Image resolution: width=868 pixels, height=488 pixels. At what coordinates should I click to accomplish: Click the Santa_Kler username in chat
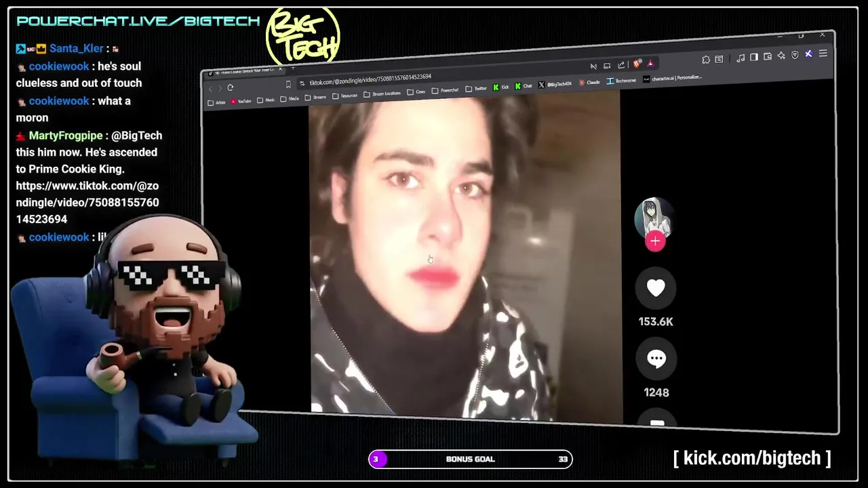click(x=77, y=49)
